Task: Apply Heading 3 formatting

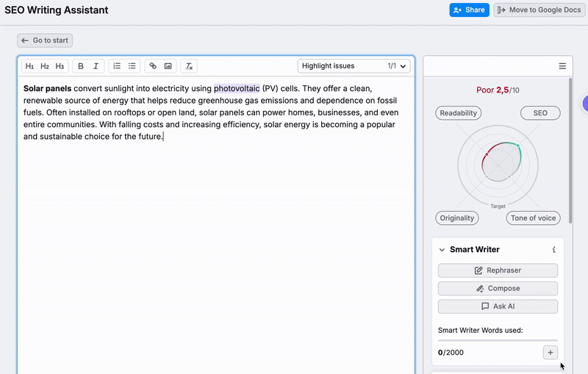Action: click(x=60, y=66)
